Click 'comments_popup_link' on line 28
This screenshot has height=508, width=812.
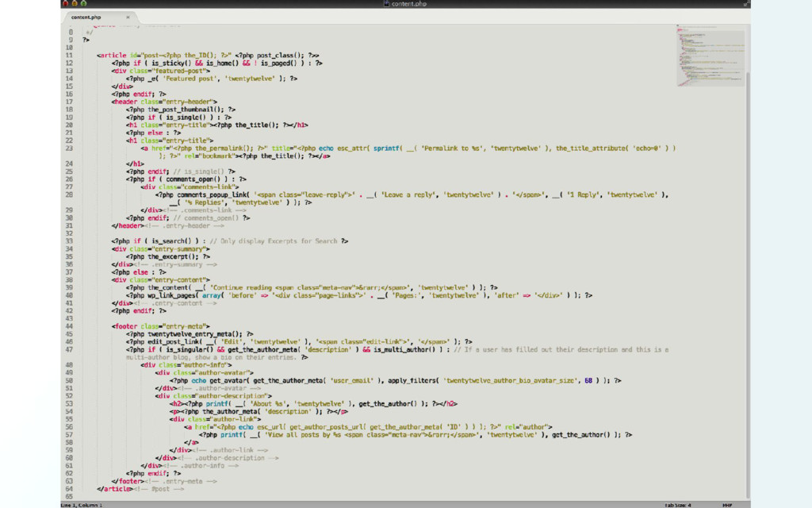coord(213,195)
